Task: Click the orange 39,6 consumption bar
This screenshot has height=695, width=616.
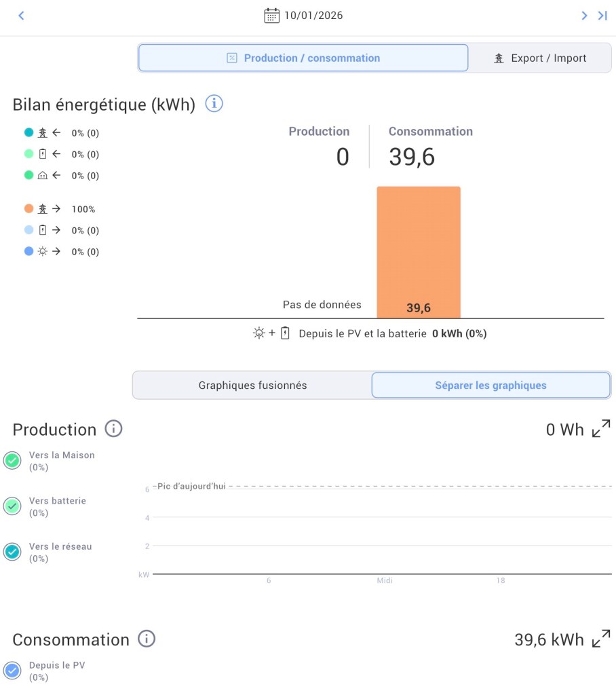Action: pos(419,251)
